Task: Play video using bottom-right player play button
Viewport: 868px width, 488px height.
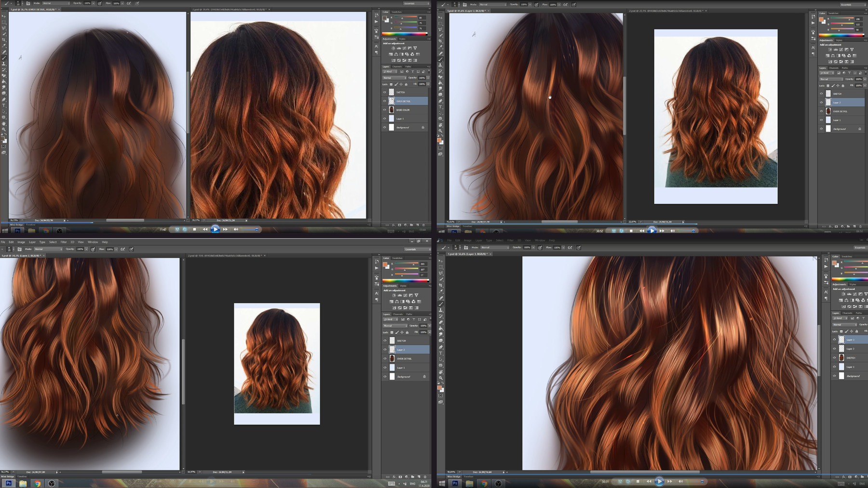Action: 659,481
